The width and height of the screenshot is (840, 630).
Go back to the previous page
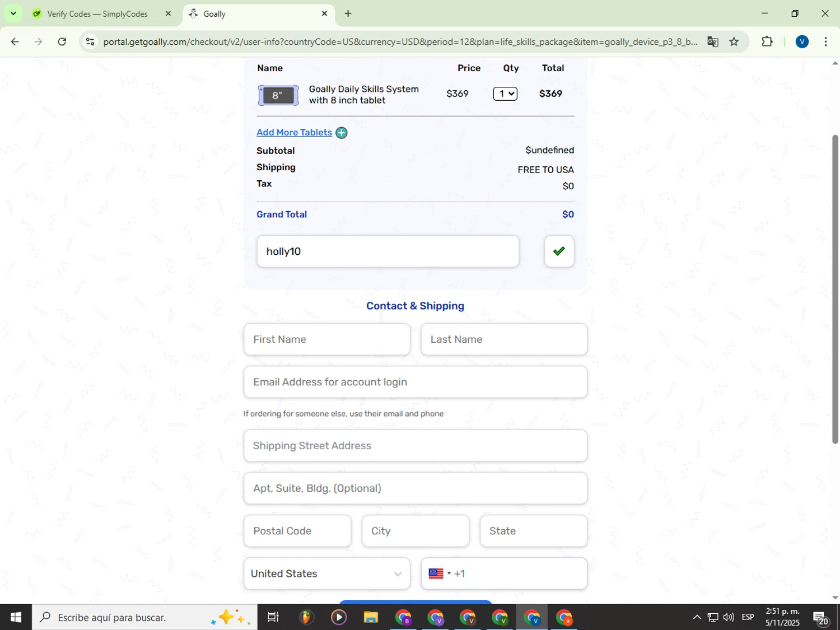tap(15, 41)
